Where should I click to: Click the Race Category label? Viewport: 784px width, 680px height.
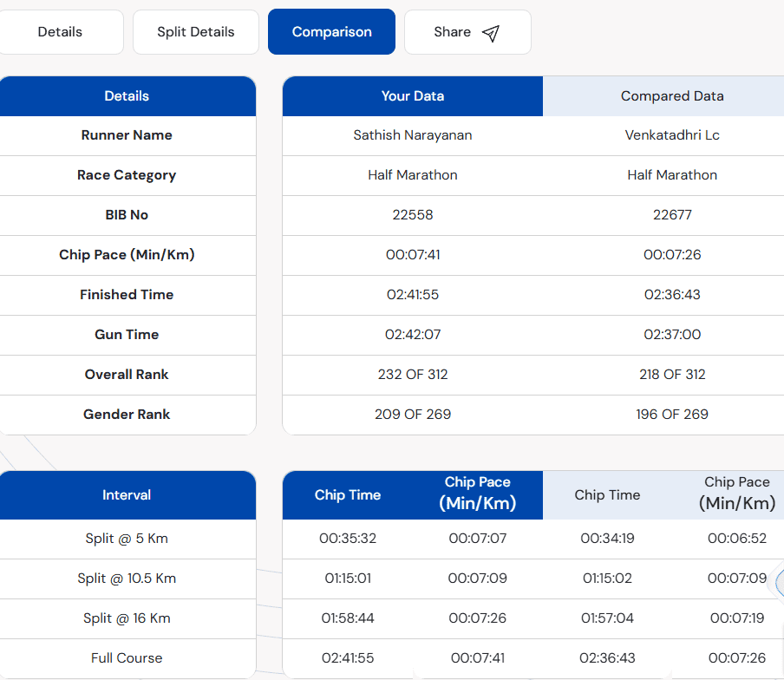coord(127,175)
